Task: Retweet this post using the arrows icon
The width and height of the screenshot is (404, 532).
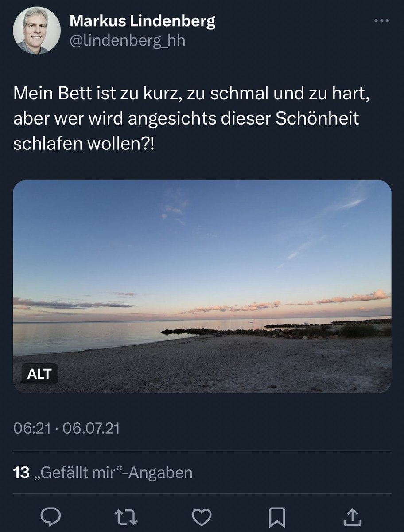Action: pos(126,517)
